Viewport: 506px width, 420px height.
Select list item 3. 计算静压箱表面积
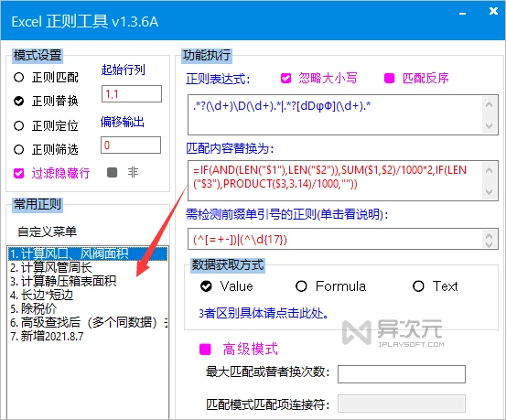88,281
